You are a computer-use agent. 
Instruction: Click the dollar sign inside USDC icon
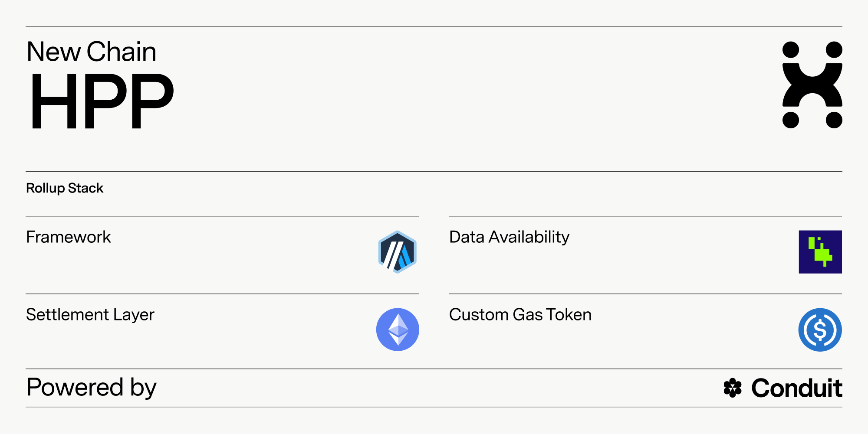pos(820,330)
